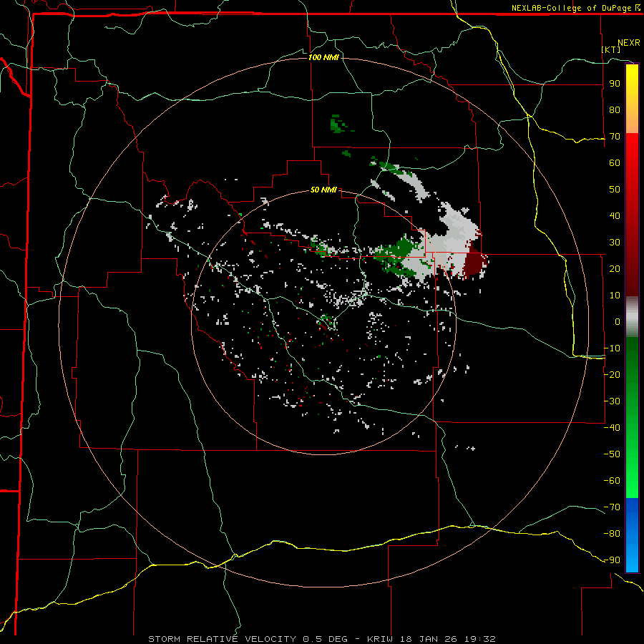Click the -40 value on velocity scale
644x644 pixels.
coord(612,428)
